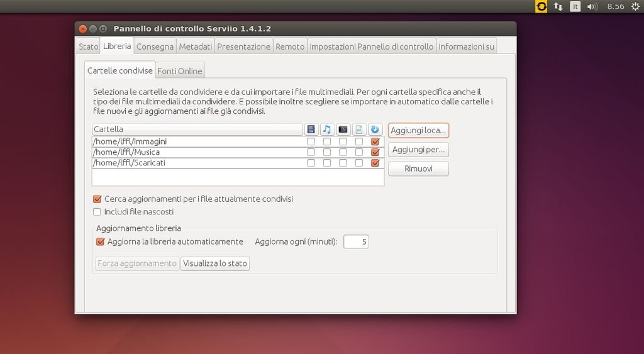Open the network connections indicator

point(558,6)
